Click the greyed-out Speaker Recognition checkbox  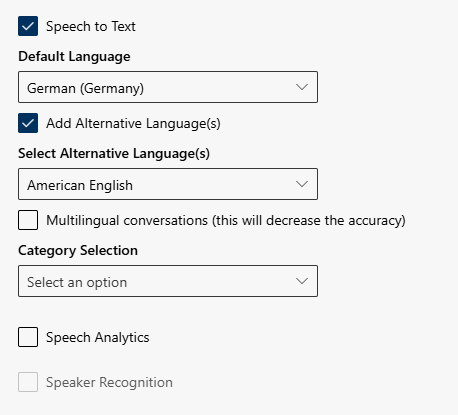pyautogui.click(x=28, y=382)
